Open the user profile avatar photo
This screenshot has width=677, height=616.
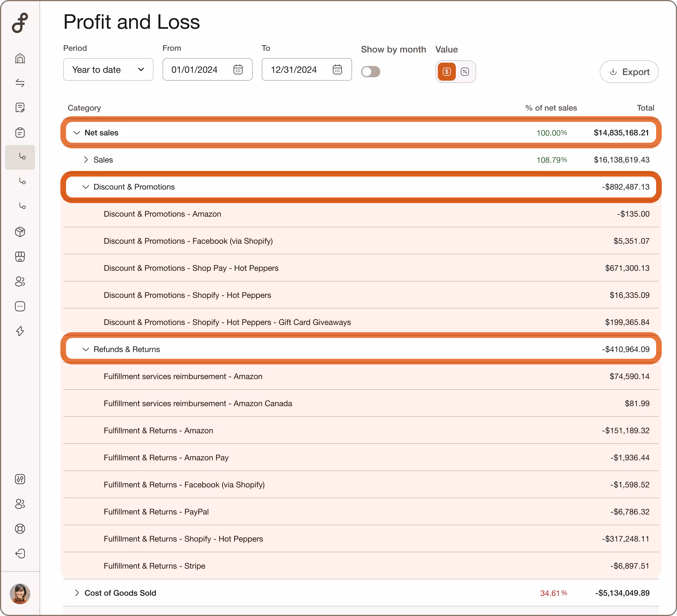(x=20, y=593)
